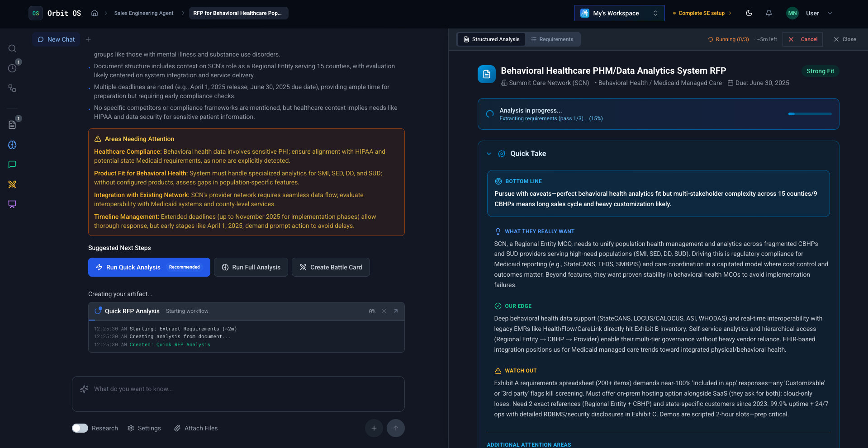Switch to the Requirements tab
This screenshot has width=868, height=448.
553,39
